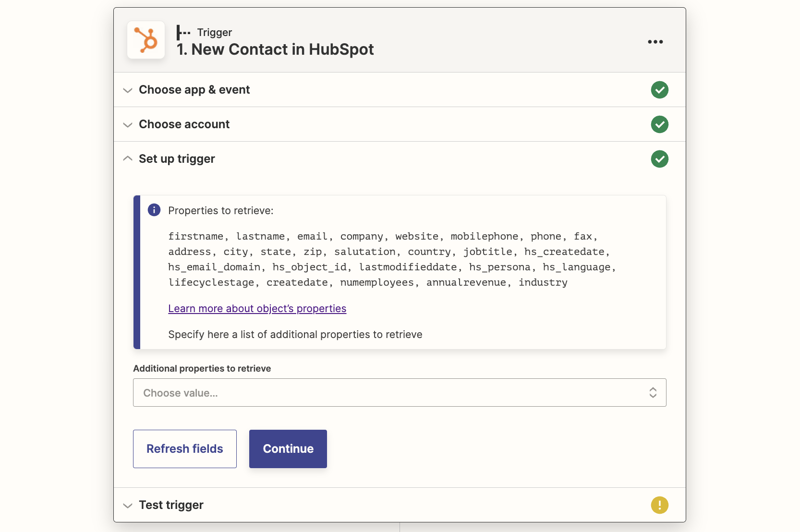
Task: Click the blue info icon in properties box
Action: coord(154,210)
